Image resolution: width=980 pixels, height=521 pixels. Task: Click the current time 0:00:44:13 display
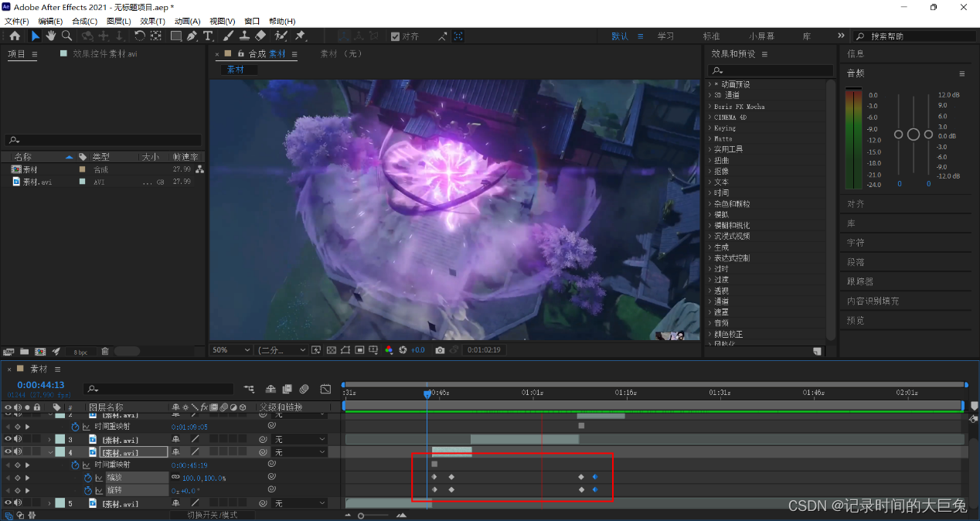41,385
